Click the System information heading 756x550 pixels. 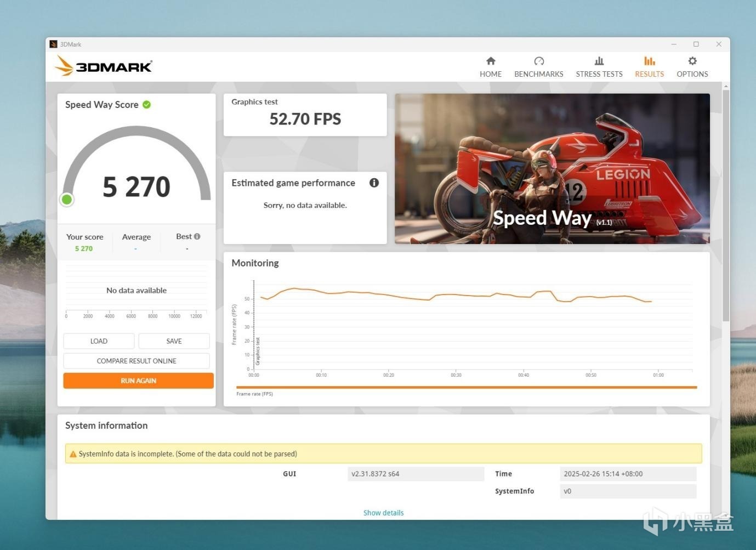coord(106,426)
